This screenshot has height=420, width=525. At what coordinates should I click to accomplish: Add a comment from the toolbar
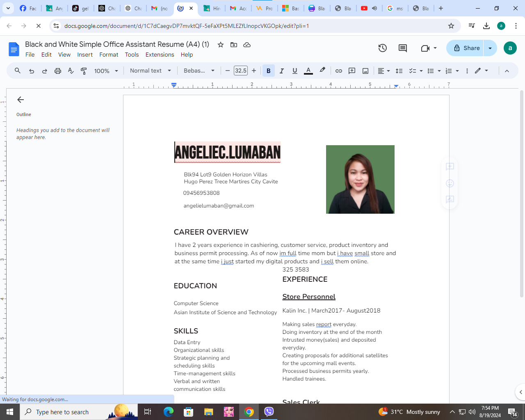352,71
